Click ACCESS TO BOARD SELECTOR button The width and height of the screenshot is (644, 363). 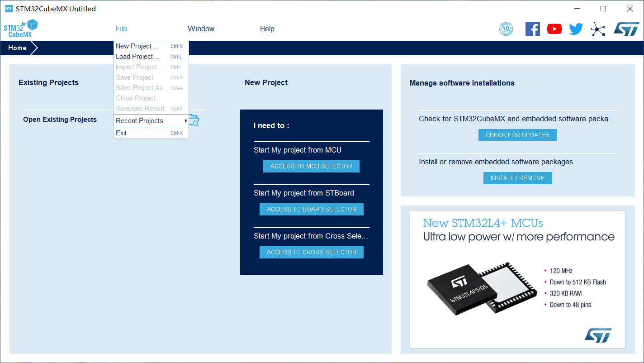coord(311,209)
